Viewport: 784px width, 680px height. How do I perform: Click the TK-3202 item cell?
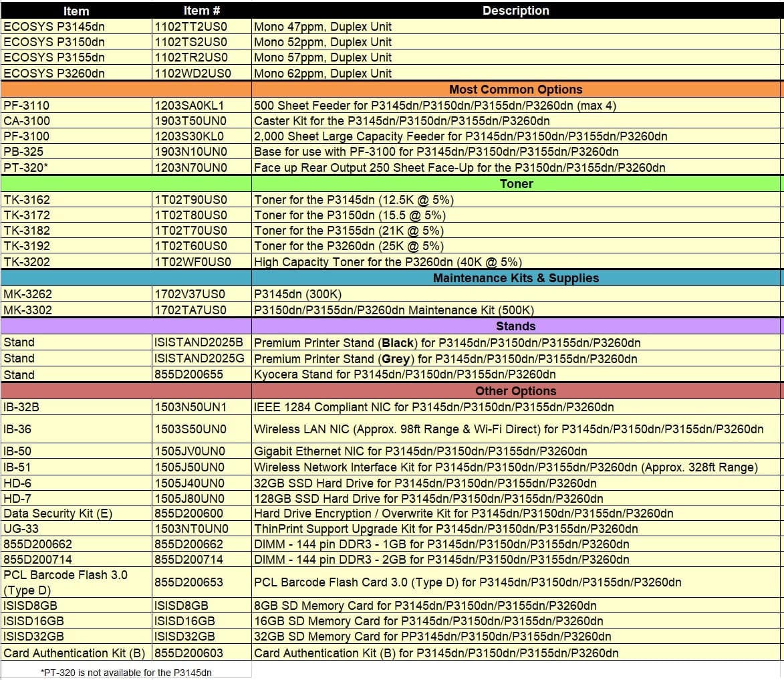(76, 262)
